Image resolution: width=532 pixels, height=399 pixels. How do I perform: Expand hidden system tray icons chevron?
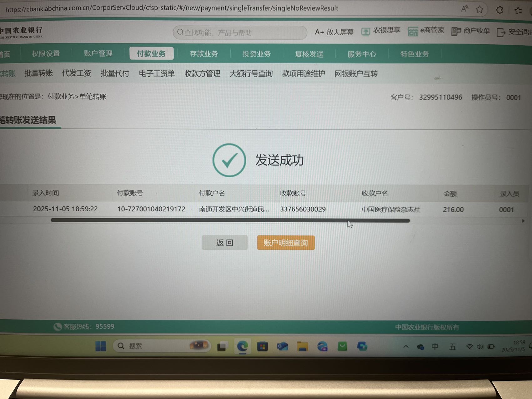tap(406, 346)
